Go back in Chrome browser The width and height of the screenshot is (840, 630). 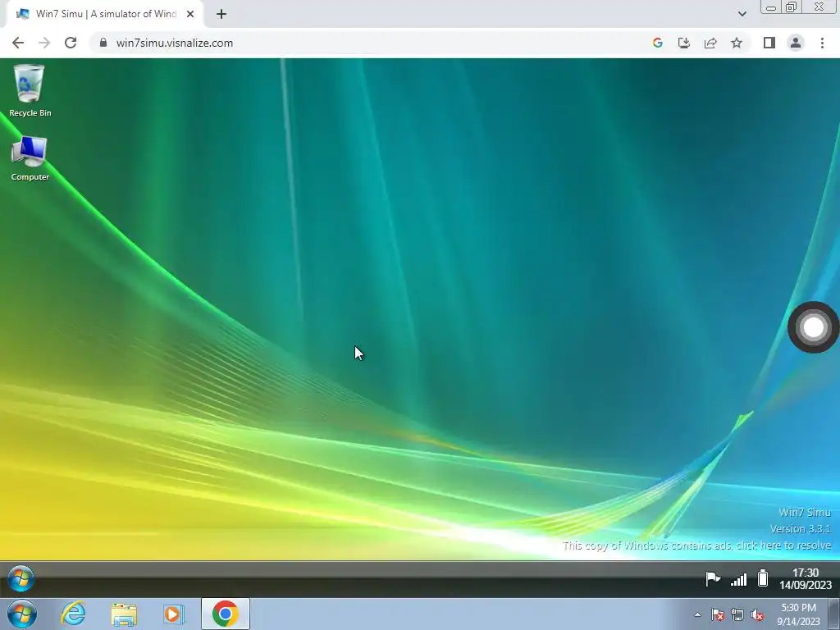coord(18,43)
